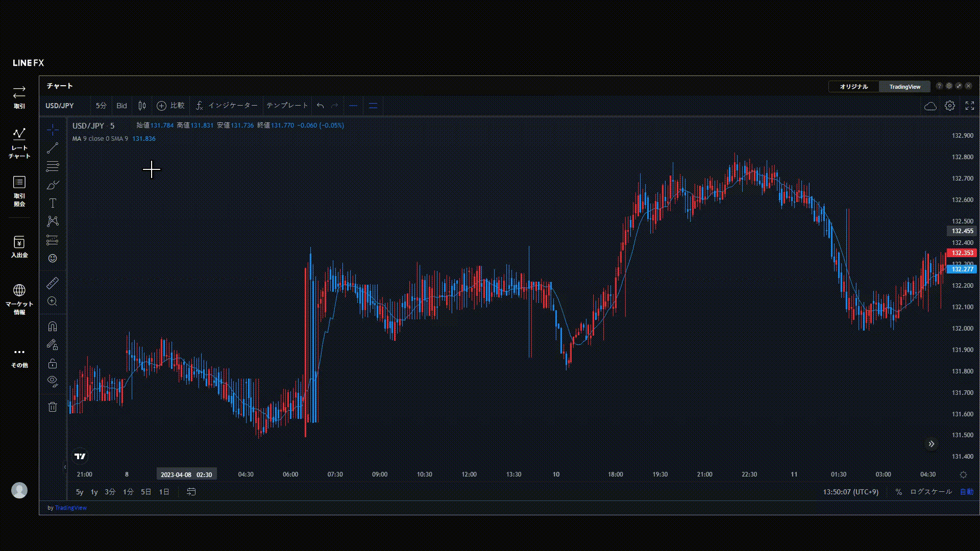Open the emoji icons tool
This screenshot has width=980, height=551.
click(x=53, y=259)
